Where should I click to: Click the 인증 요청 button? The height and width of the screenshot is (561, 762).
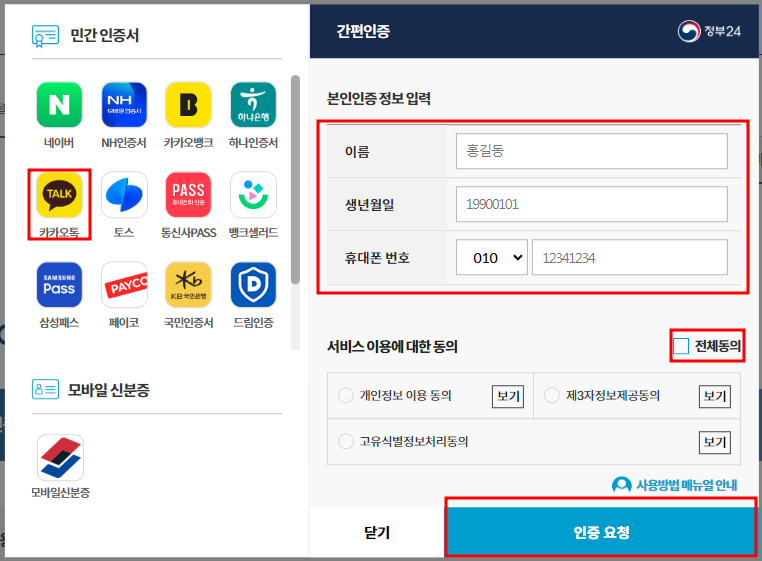(601, 532)
